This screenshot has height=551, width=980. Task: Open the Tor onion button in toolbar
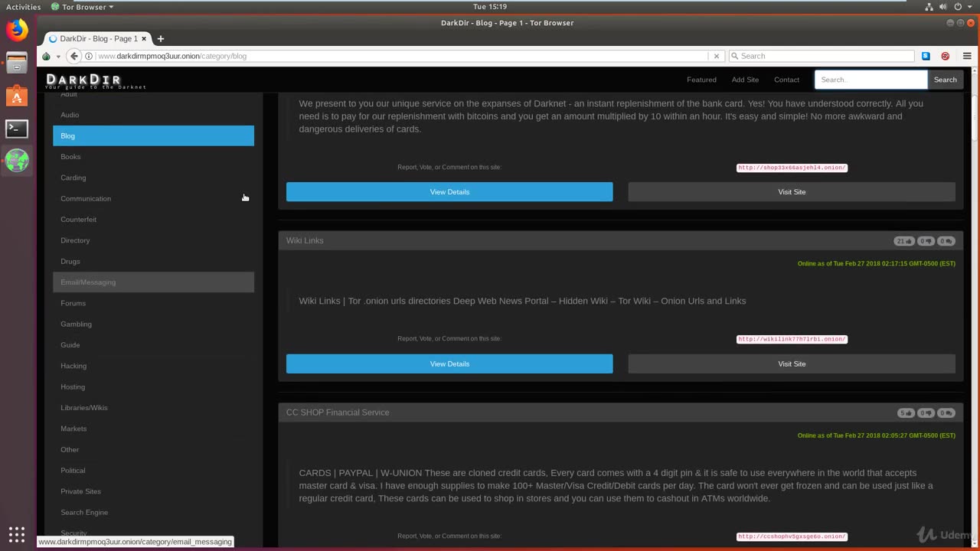click(x=47, y=56)
